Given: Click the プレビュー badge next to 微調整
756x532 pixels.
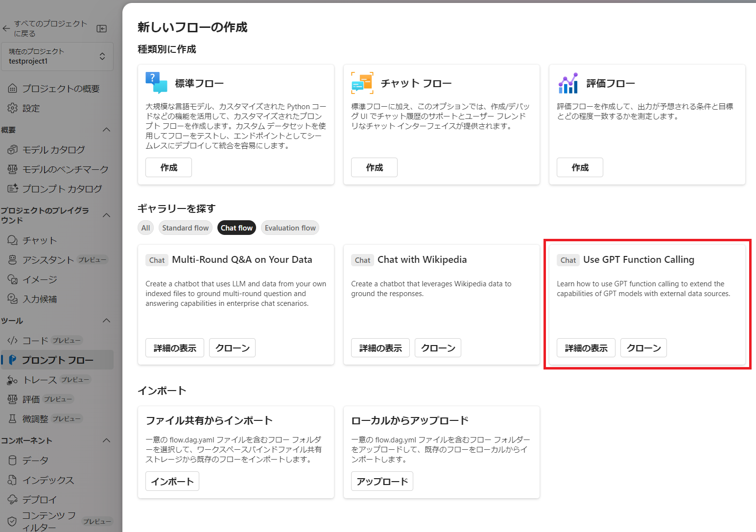Looking at the screenshot, I should coord(67,419).
